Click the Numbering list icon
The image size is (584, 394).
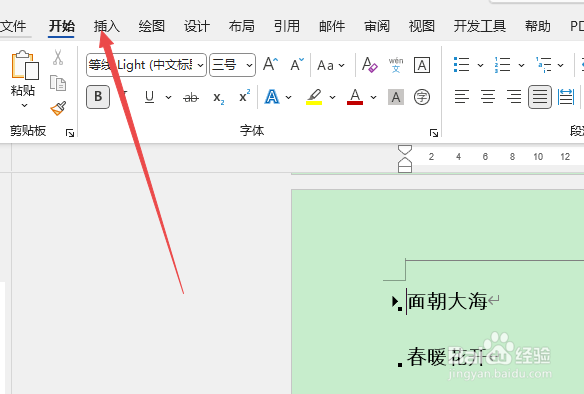point(502,65)
